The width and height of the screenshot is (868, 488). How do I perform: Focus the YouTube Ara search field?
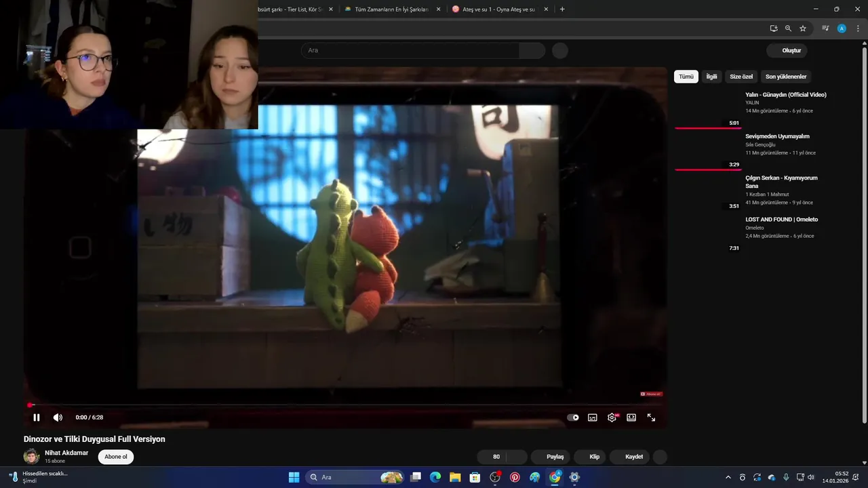(410, 50)
